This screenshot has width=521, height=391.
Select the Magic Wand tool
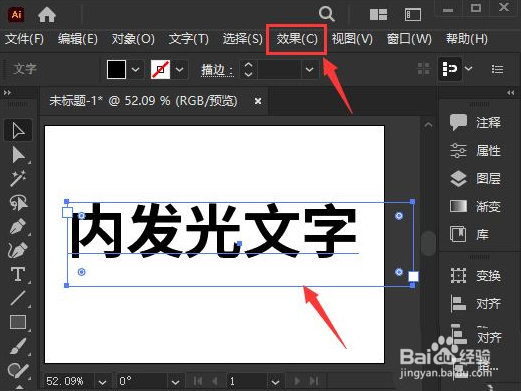click(x=18, y=178)
